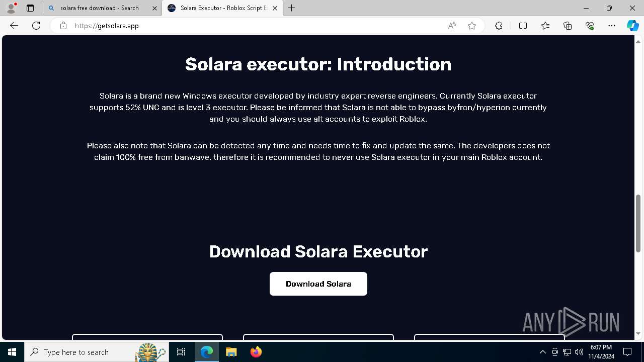
Task: Open the Extensions icon
Action: pos(499,26)
